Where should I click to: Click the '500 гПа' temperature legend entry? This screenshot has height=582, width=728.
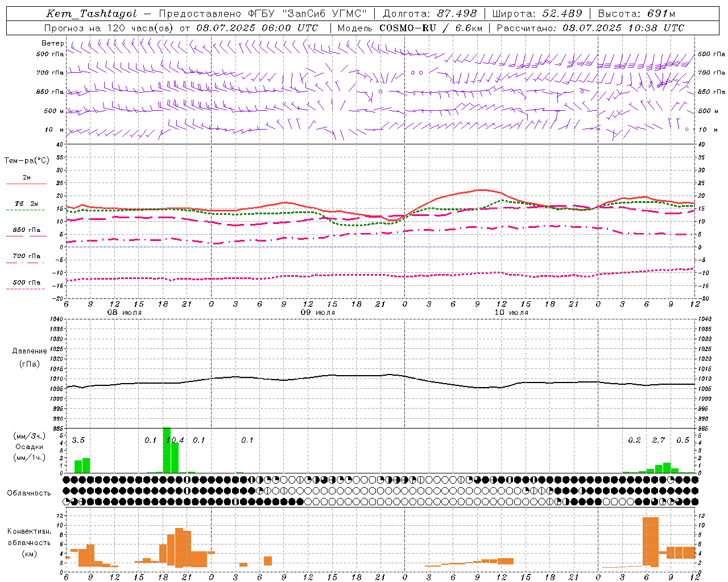click(27, 282)
